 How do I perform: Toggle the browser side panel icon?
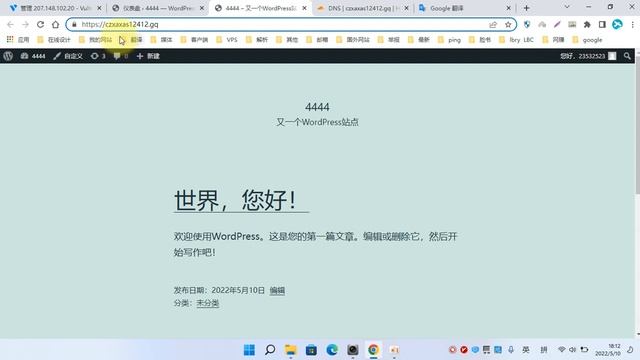(x=602, y=24)
